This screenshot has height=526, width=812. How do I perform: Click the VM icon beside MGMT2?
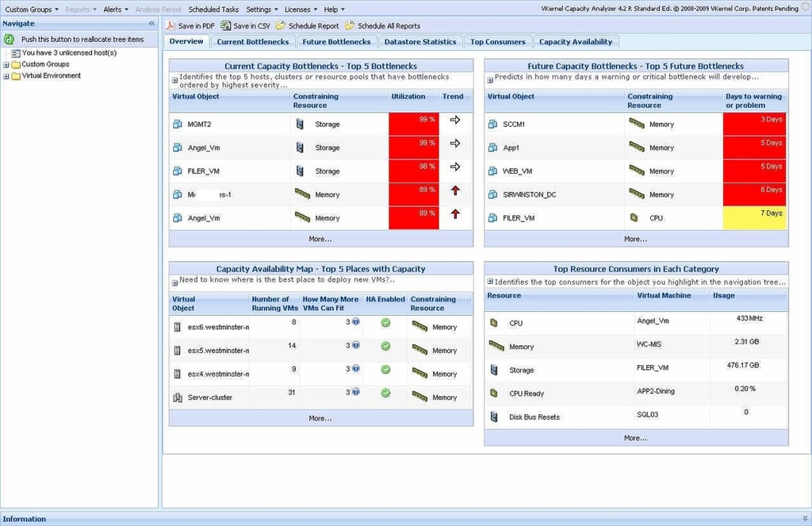click(x=177, y=124)
